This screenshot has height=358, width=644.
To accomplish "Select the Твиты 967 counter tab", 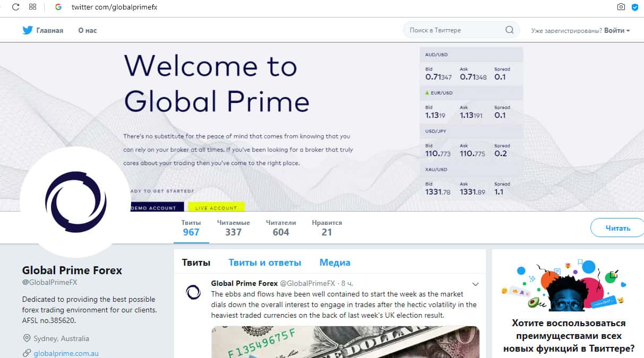I will 191,228.
